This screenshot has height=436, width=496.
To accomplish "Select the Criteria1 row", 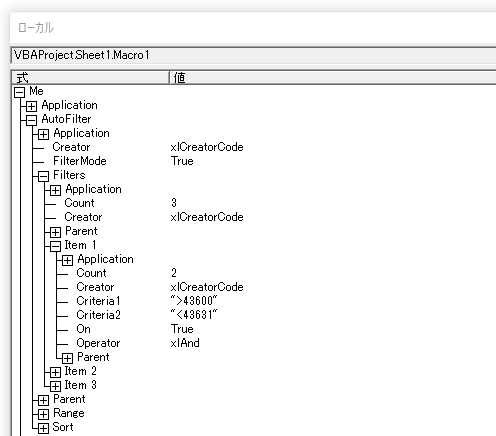I will click(x=253, y=301).
